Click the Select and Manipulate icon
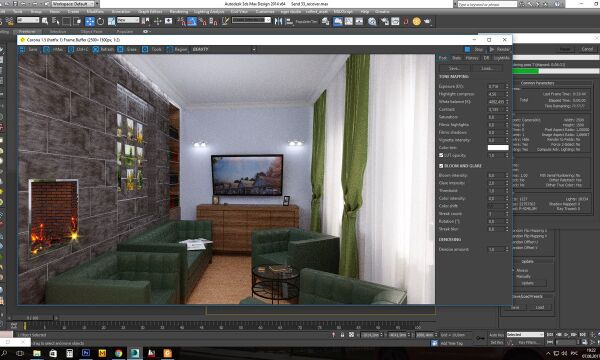 click(157, 21)
